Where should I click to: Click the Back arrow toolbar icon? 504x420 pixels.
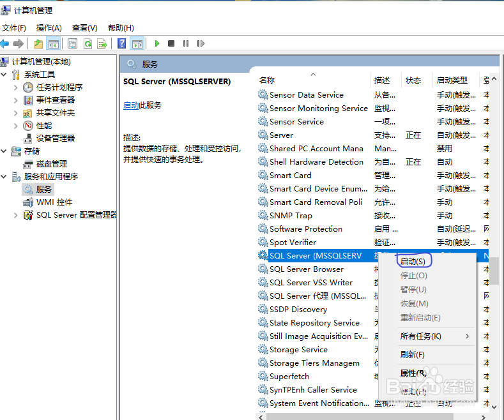[x=4, y=43]
